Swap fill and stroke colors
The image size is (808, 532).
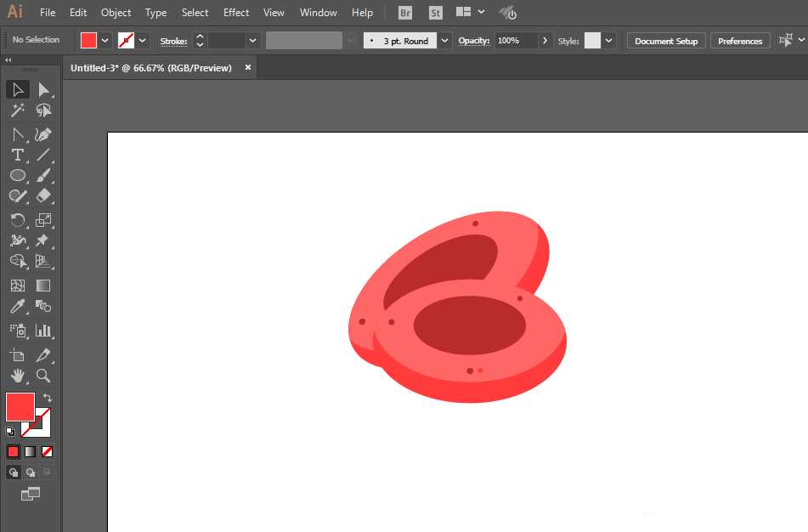tap(48, 396)
